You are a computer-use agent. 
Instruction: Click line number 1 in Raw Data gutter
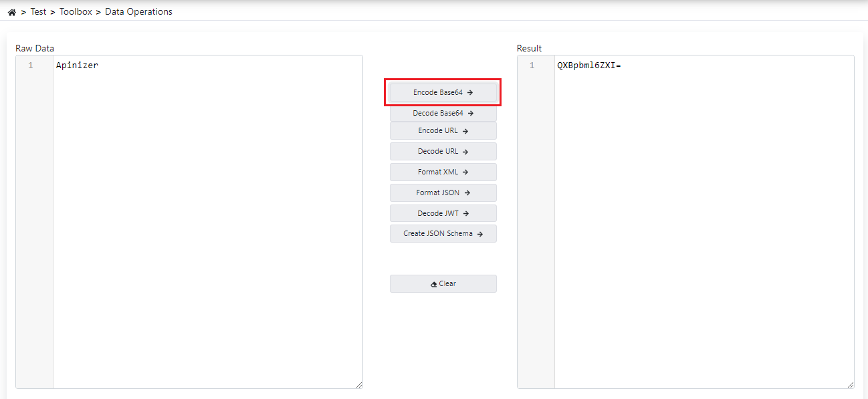[30, 65]
